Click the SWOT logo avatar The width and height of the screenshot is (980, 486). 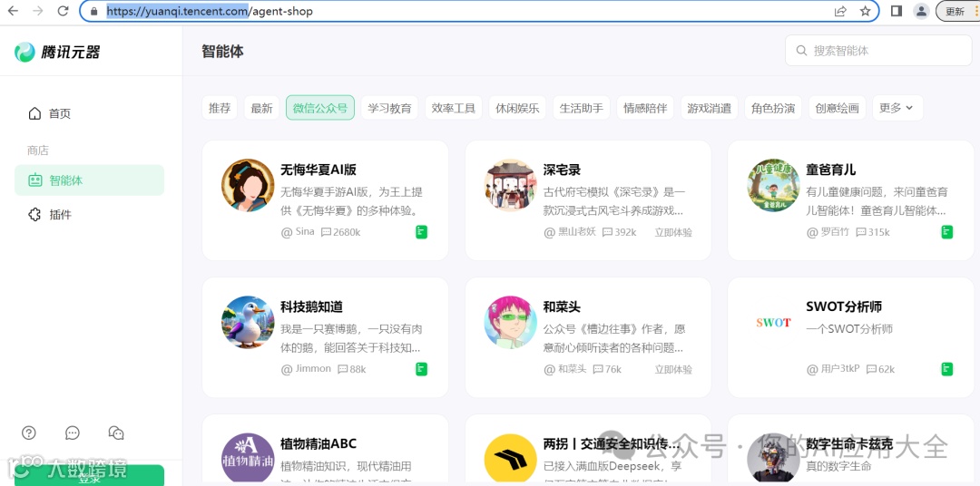pos(774,322)
